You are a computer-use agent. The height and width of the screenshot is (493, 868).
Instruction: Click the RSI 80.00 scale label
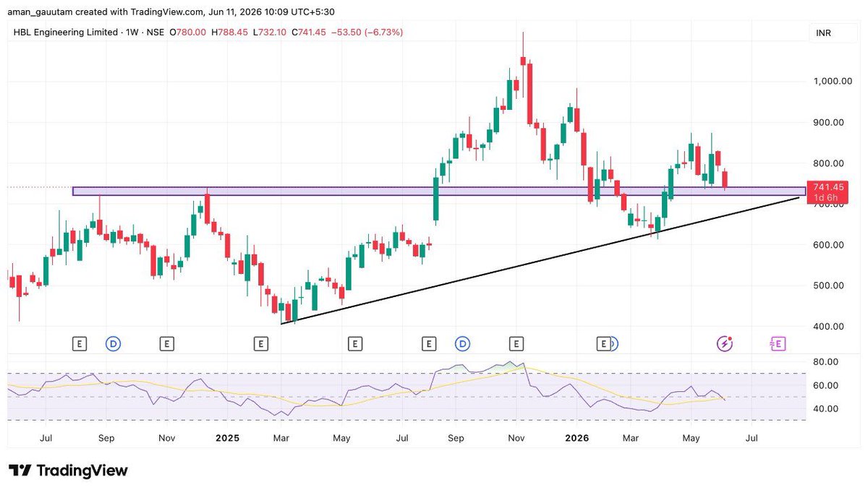click(x=827, y=361)
